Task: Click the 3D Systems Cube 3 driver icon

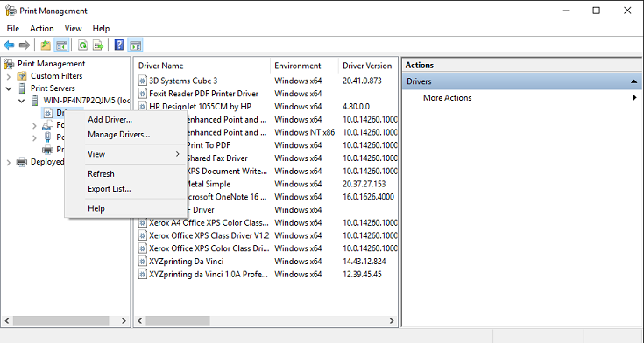Action: [x=143, y=80]
